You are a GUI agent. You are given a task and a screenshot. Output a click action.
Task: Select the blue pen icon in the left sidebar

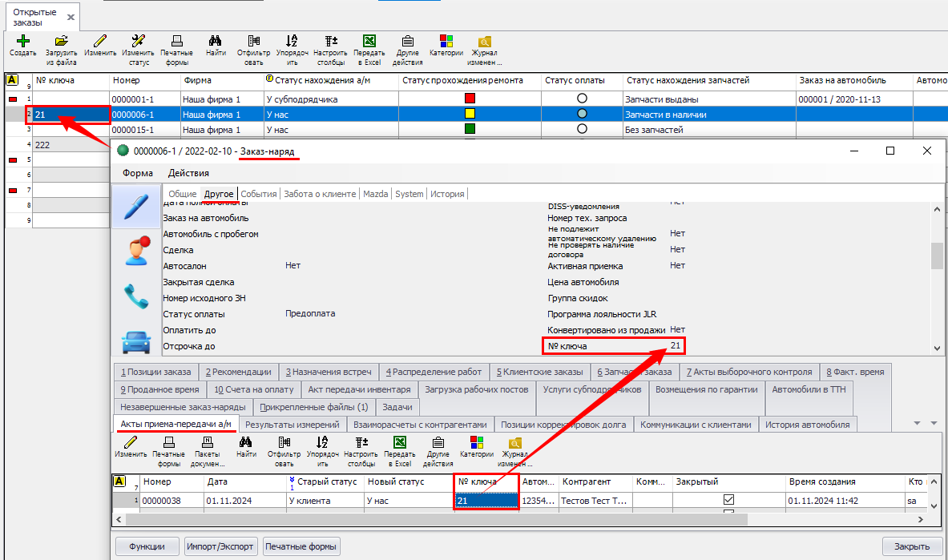[135, 205]
